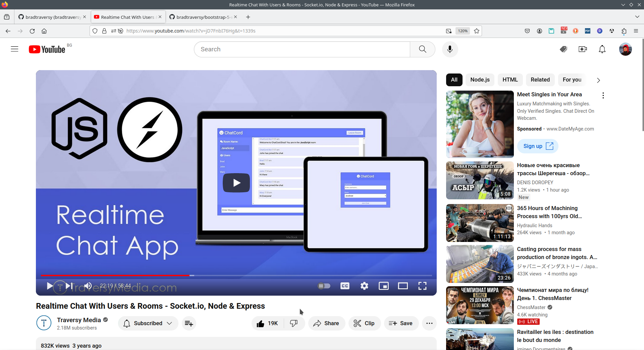The image size is (644, 350).
Task: Open the Firefox account icon
Action: tap(539, 31)
